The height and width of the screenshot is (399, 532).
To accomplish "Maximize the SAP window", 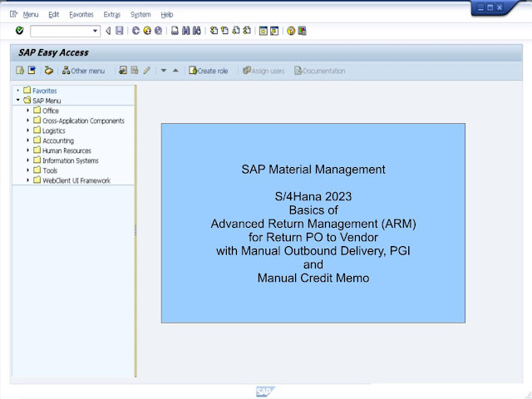I will 490,7.
